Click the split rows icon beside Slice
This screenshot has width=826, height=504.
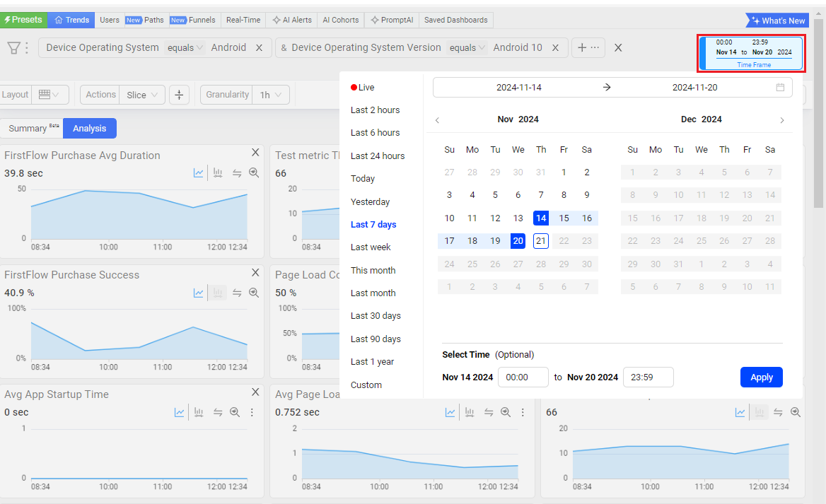click(179, 95)
